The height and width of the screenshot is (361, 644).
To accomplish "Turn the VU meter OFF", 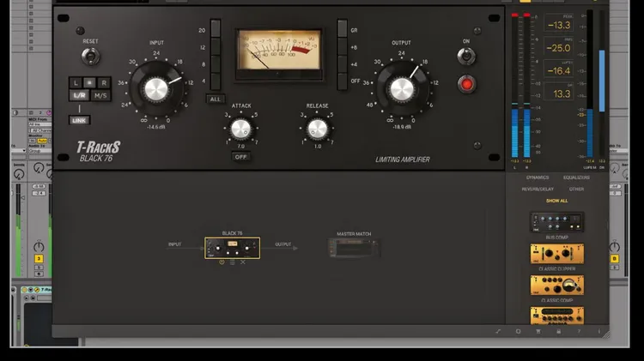I will [x=342, y=81].
